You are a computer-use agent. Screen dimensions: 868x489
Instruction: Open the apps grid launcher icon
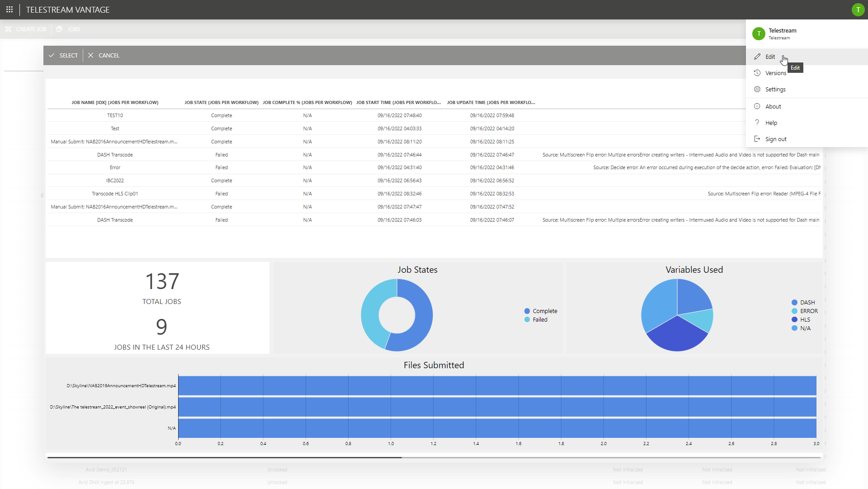coord(9,9)
